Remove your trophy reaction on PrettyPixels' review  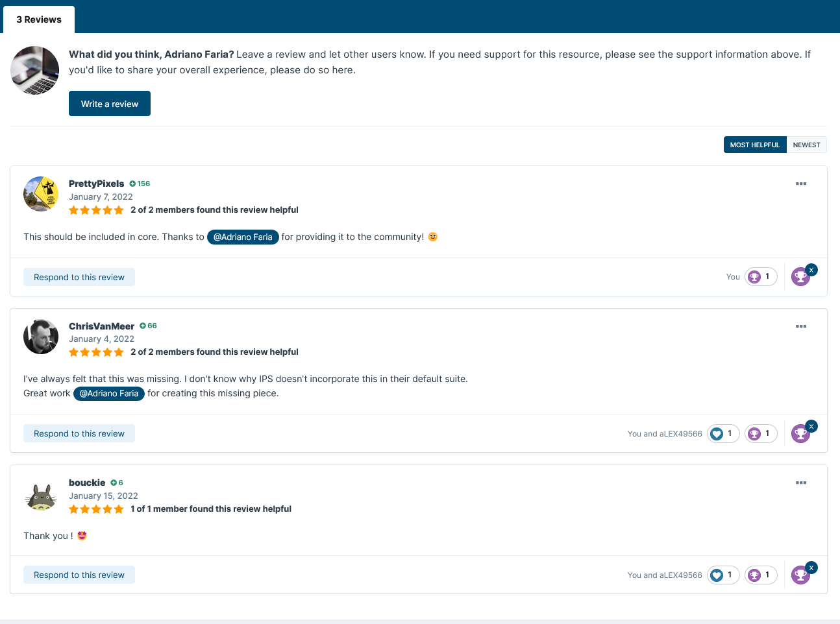pos(811,270)
